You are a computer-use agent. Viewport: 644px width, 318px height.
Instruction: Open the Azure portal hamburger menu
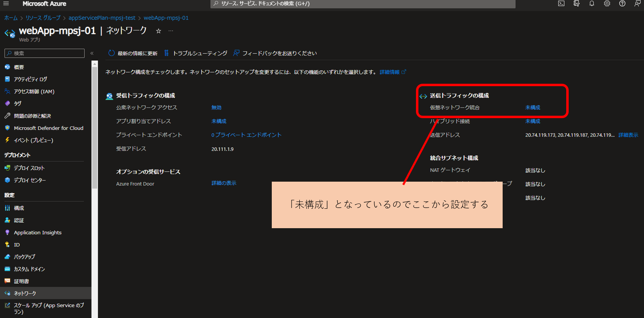(6, 4)
